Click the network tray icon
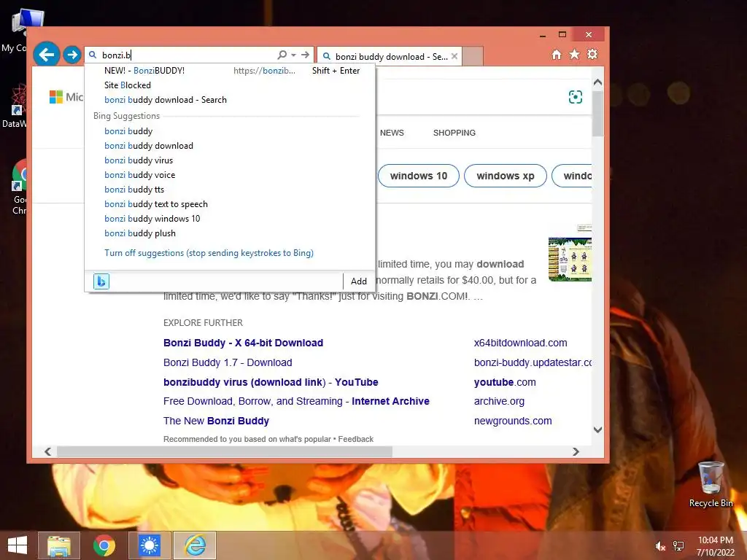Screen dimensions: 747x560 pyautogui.click(x=678, y=546)
